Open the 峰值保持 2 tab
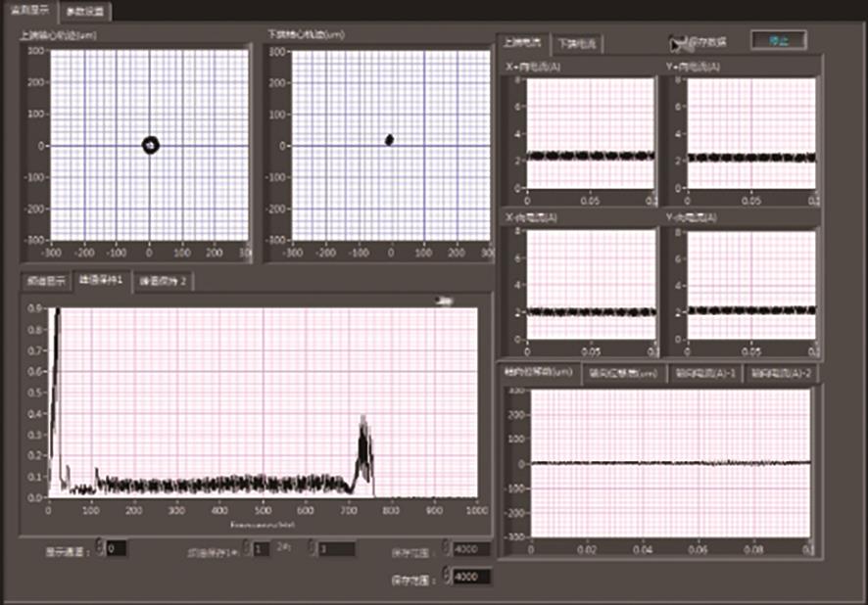The width and height of the screenshot is (868, 605). [x=164, y=281]
